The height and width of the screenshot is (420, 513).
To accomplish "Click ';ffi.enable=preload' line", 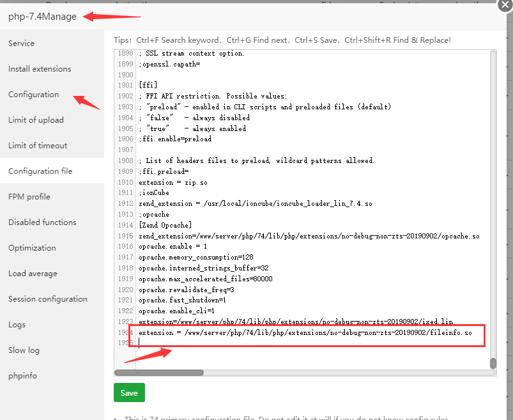I will point(175,139).
